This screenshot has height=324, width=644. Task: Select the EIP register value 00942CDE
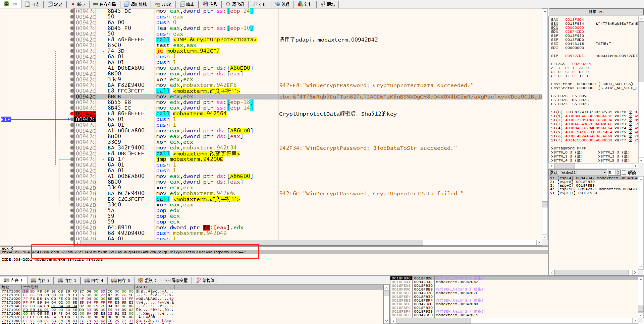click(x=574, y=56)
